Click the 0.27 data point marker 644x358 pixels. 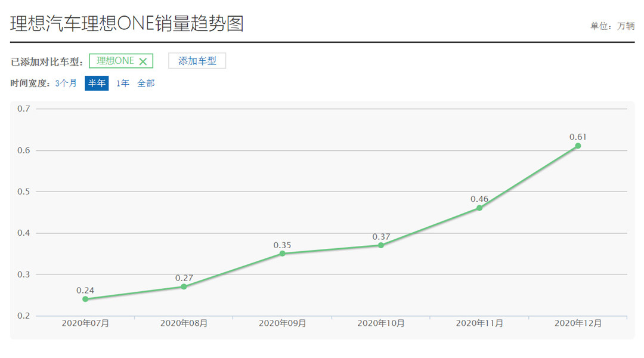[x=184, y=286]
